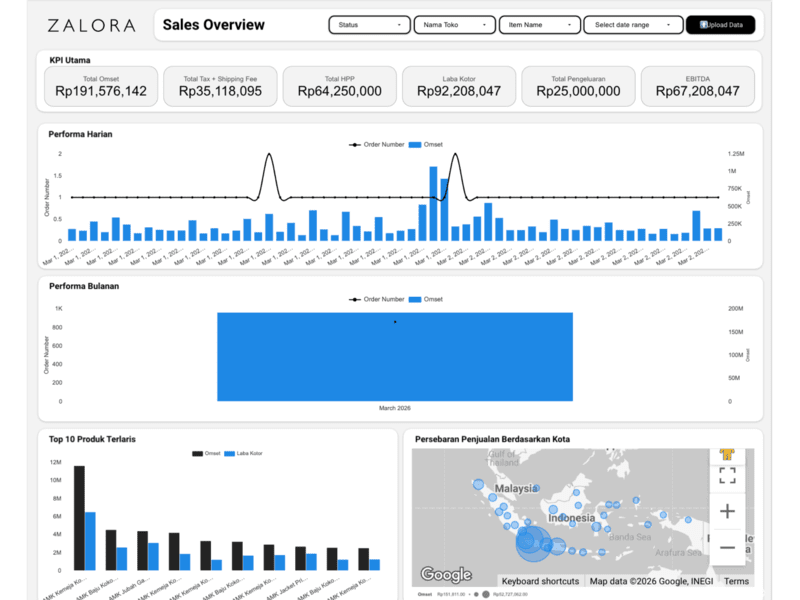Open the Item Name dropdown
This screenshot has width=800, height=600.
coord(539,25)
